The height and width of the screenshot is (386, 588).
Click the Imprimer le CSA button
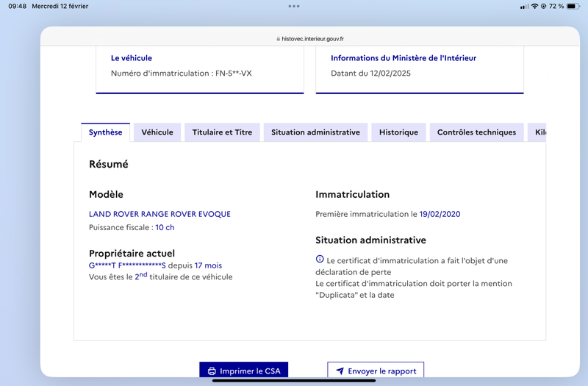244,370
